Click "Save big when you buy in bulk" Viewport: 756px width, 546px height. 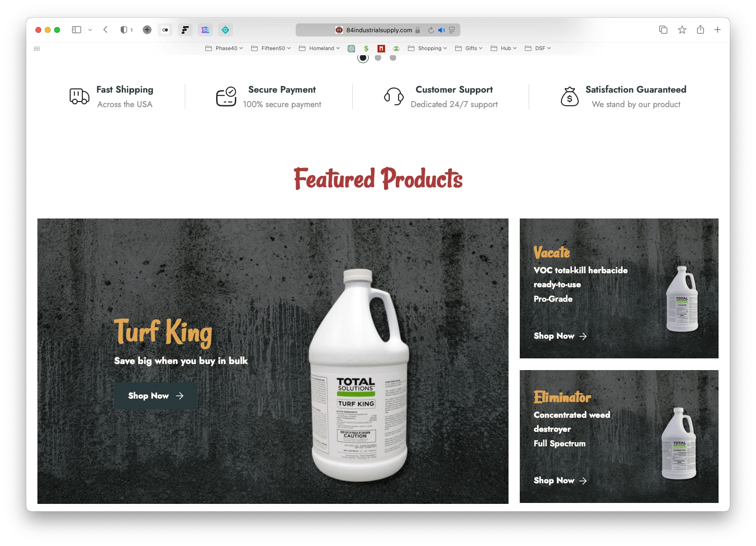tap(181, 361)
